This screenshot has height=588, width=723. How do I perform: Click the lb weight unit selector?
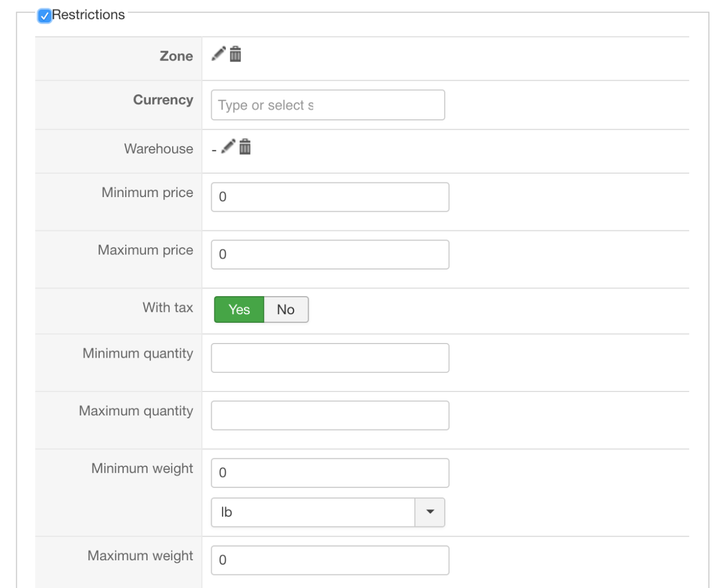(x=313, y=512)
